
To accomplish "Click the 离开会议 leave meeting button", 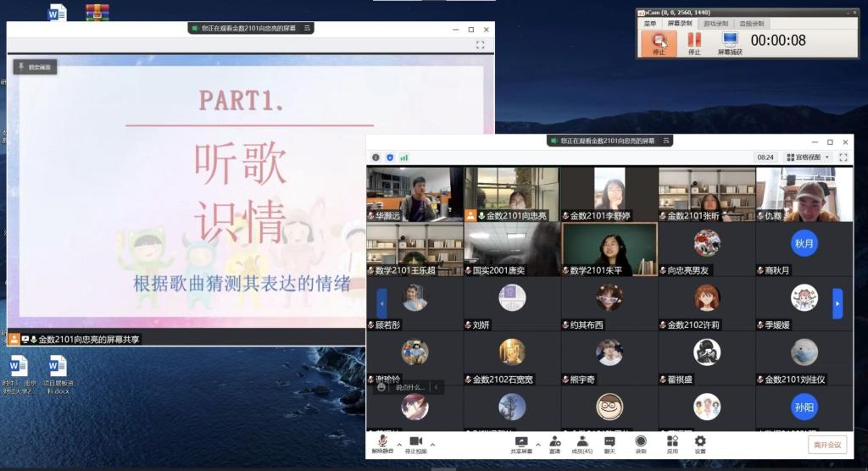I will (826, 445).
